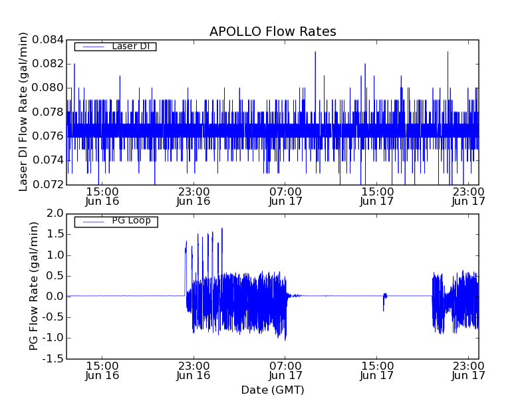Select the 1.0 tick on PG plot
The width and height of the screenshot is (532, 399).
point(56,255)
